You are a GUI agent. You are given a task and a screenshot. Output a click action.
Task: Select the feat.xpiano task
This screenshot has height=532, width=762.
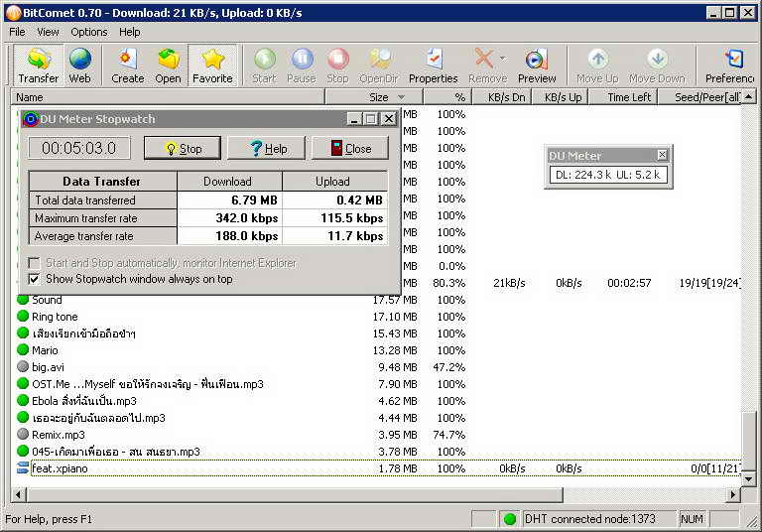[377, 468]
